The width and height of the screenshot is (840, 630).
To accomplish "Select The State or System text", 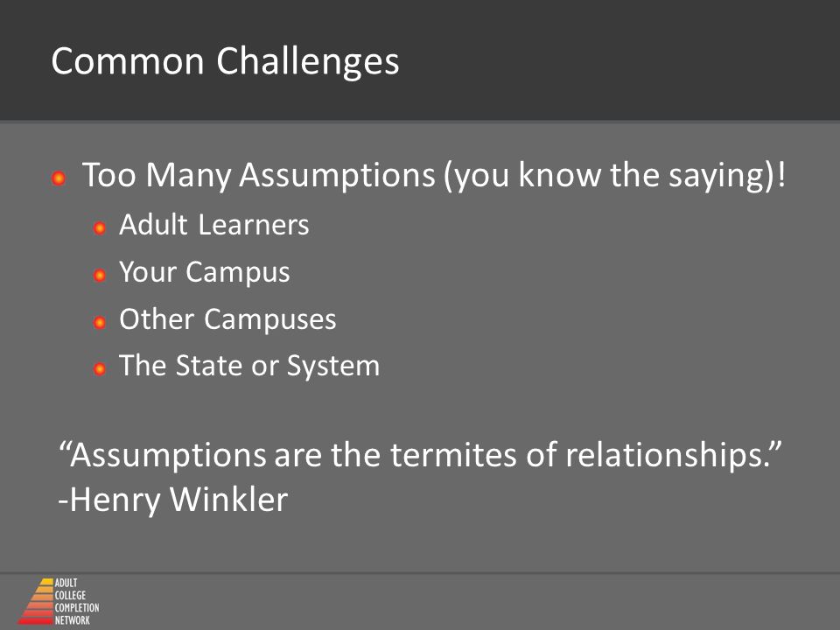I will 249,366.
